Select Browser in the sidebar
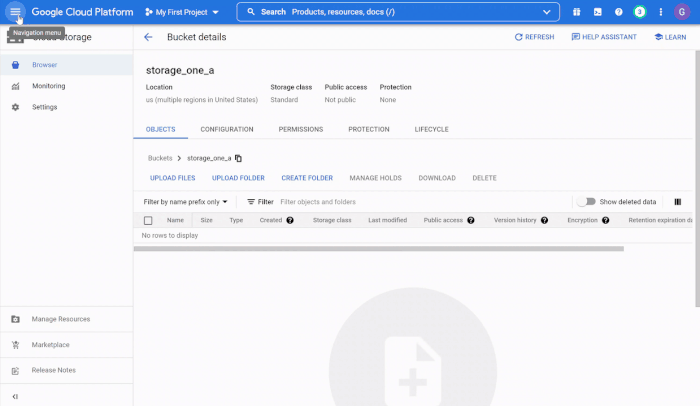This screenshot has height=406, width=700. tap(67, 65)
